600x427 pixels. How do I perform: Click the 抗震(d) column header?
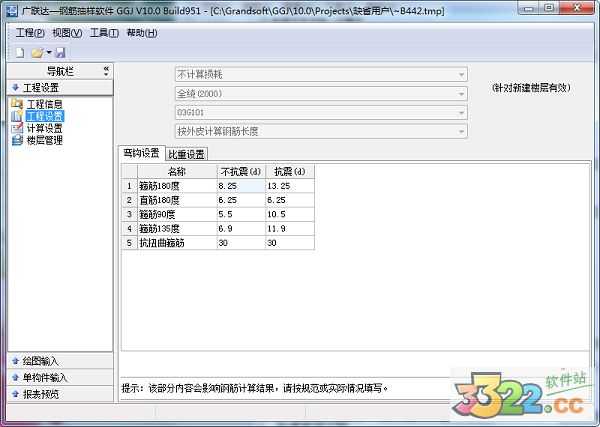[290, 171]
